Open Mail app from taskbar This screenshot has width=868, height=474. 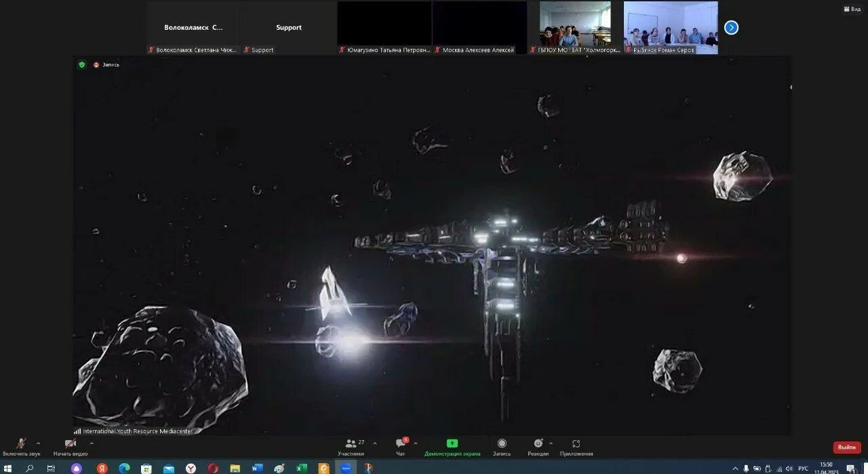pos(168,468)
